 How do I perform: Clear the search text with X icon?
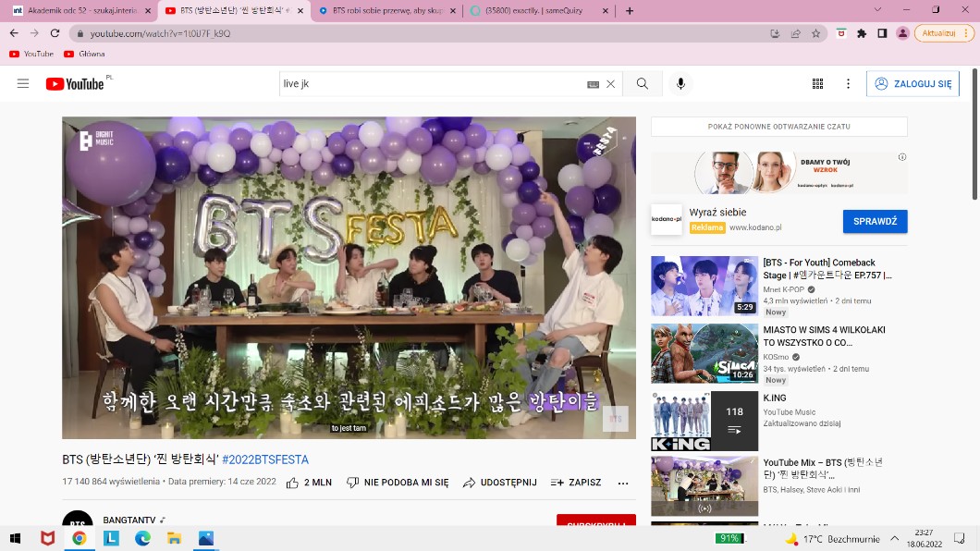(610, 84)
